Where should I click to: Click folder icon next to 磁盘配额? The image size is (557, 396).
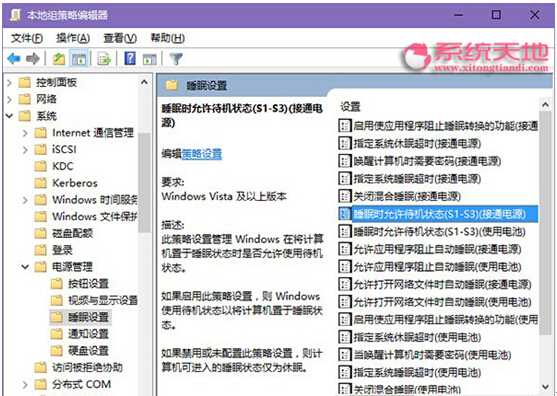[41, 233]
